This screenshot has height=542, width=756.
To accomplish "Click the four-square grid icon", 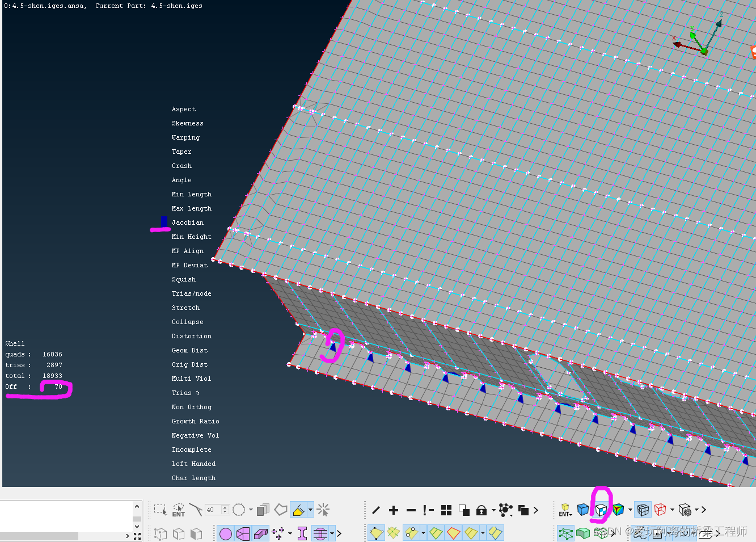I will [x=446, y=510].
